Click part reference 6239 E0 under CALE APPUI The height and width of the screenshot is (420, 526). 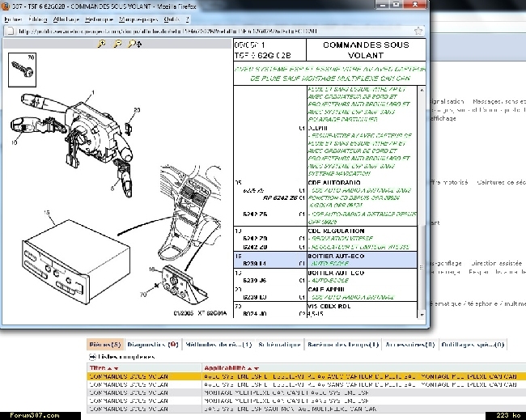(x=255, y=297)
